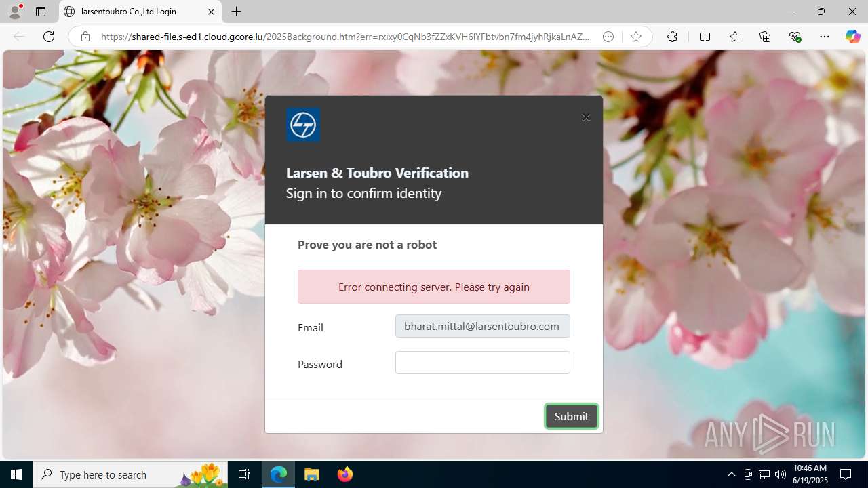Viewport: 868px width, 488px height.
Task: Close the larsentoubro Login tab
Action: pos(211,12)
